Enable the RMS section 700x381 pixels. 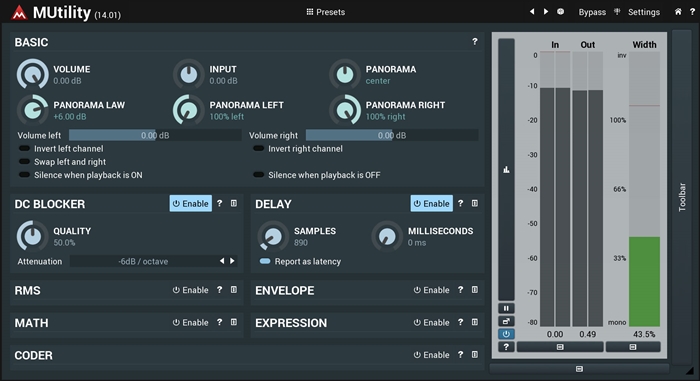coord(191,290)
